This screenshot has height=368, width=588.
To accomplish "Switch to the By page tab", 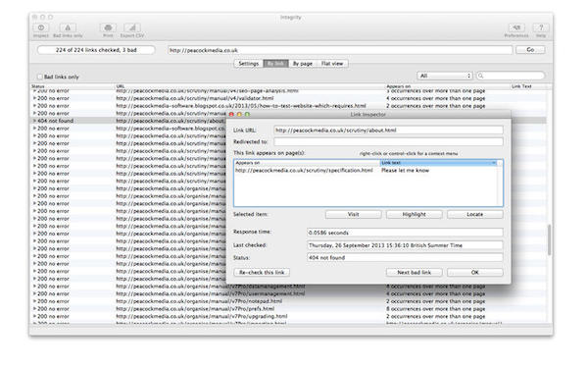I will point(303,64).
